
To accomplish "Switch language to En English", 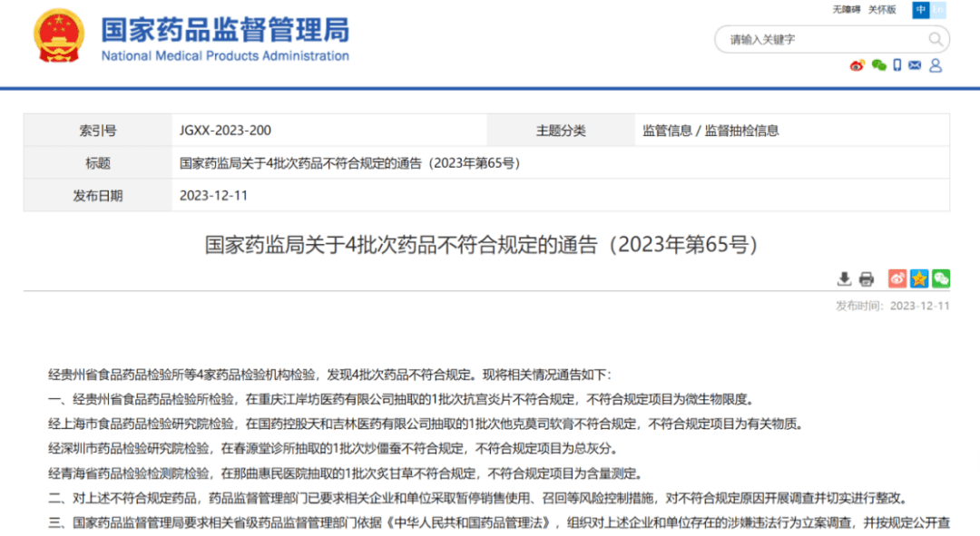I will coord(938,10).
